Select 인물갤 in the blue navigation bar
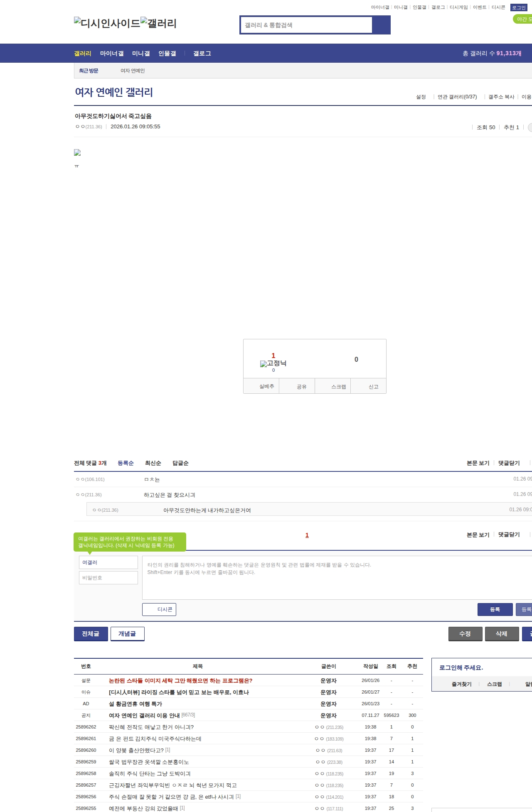This screenshot has width=532, height=812. pos(167,54)
